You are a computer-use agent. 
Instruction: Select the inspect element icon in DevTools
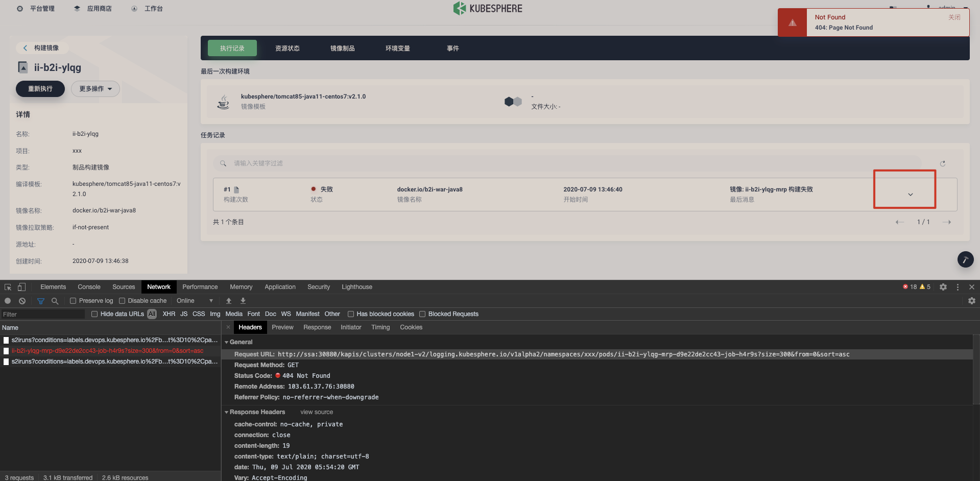tap(7, 287)
